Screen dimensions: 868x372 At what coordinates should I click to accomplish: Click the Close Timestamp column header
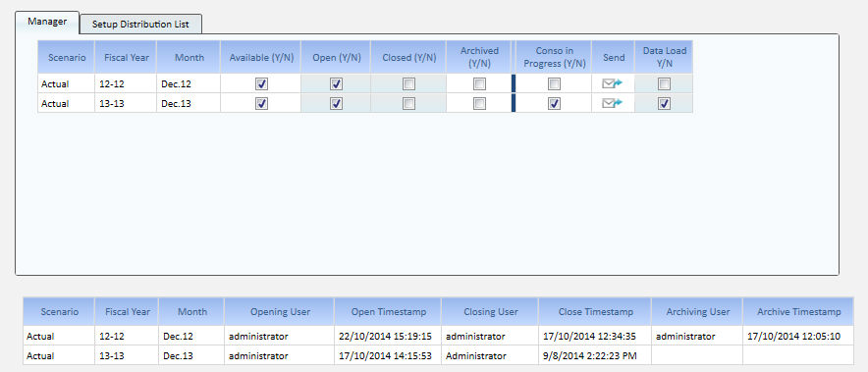(596, 312)
